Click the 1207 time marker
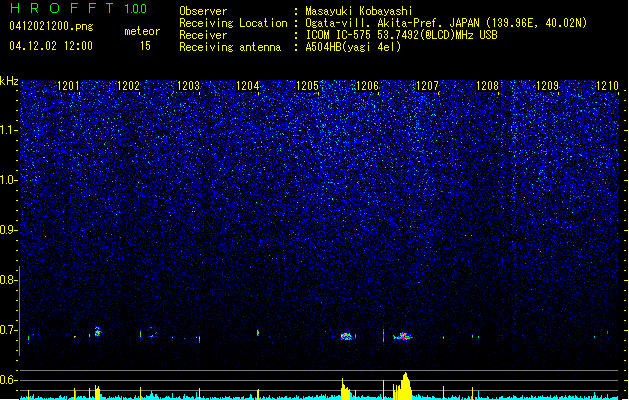Viewport: 629px width, 400px height. pos(427,86)
